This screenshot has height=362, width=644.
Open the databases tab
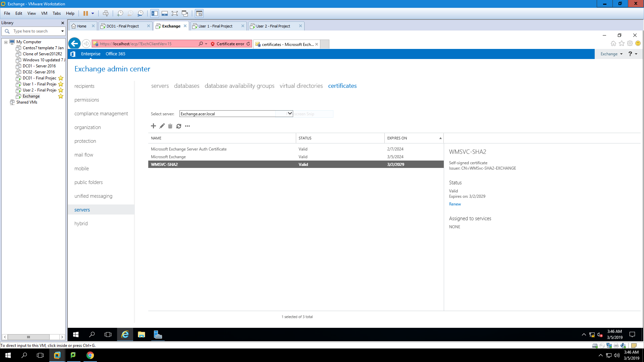point(186,86)
